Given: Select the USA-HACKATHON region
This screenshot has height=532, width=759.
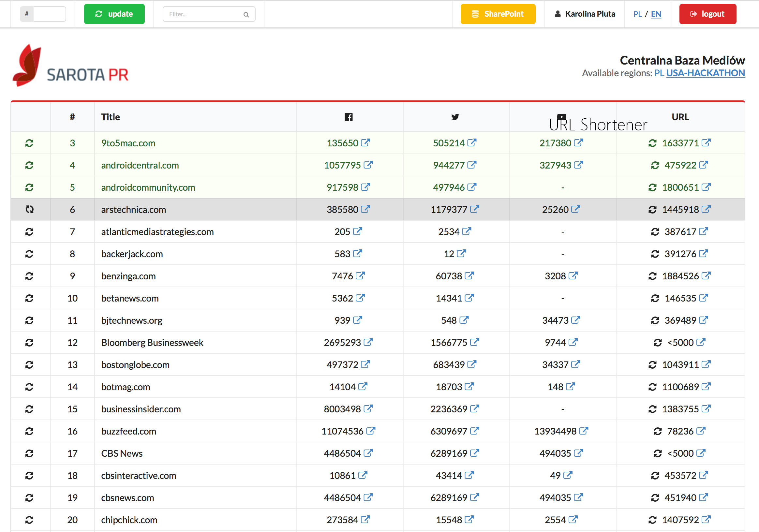Looking at the screenshot, I should point(705,73).
